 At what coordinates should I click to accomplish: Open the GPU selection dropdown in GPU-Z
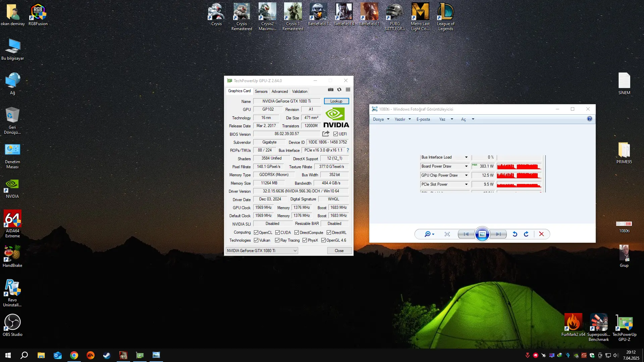coord(262,251)
